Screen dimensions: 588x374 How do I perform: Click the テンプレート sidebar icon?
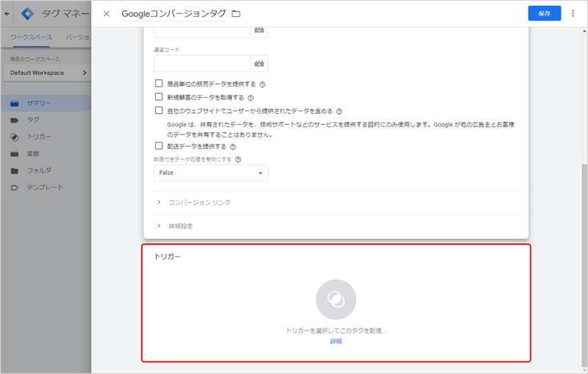(14, 188)
